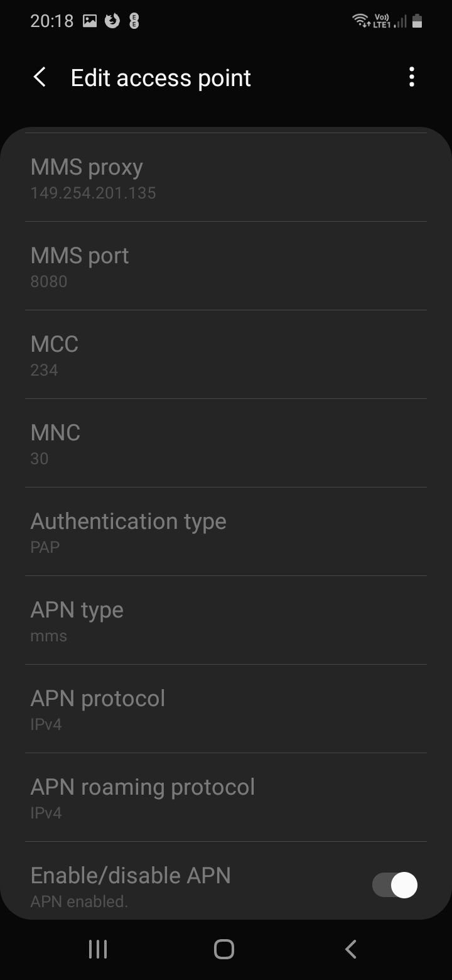Edit the APN type value
The image size is (452, 980).
point(226,621)
